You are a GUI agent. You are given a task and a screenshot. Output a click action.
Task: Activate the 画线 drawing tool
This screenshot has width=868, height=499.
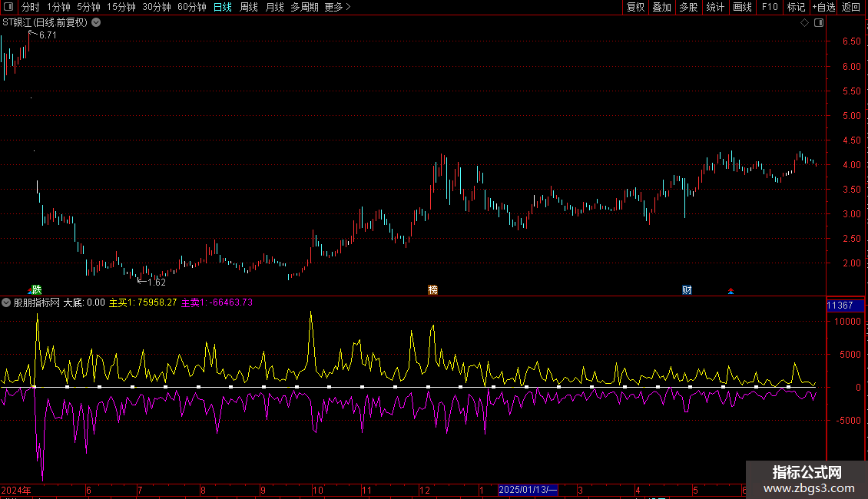click(x=742, y=7)
